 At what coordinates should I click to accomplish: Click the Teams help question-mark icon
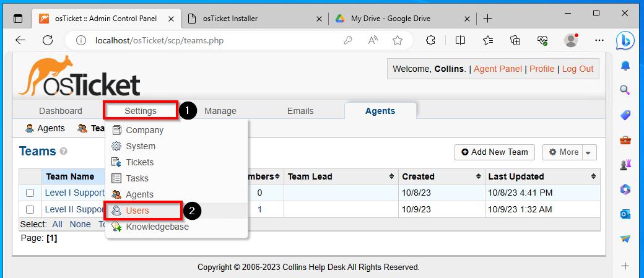click(x=64, y=152)
